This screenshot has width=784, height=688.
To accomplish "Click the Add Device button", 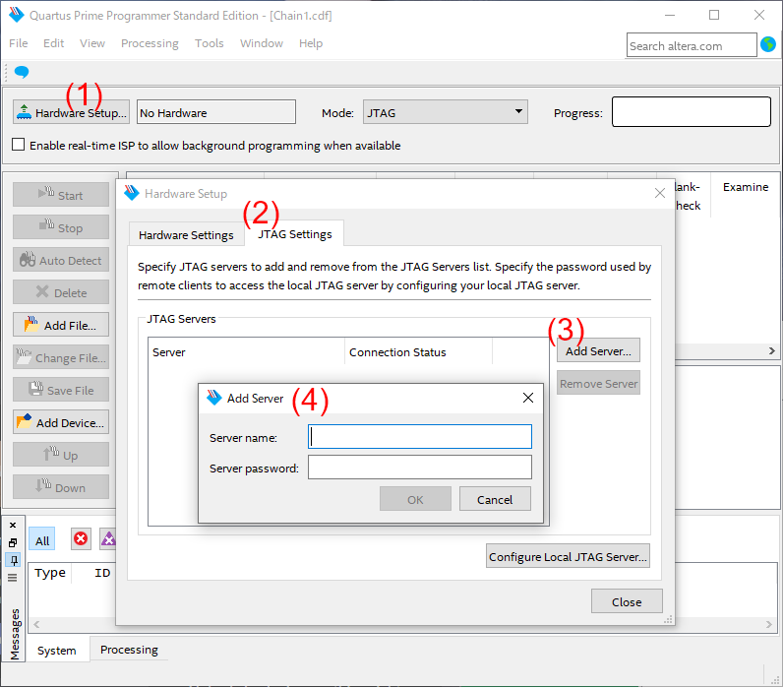I will (x=61, y=422).
